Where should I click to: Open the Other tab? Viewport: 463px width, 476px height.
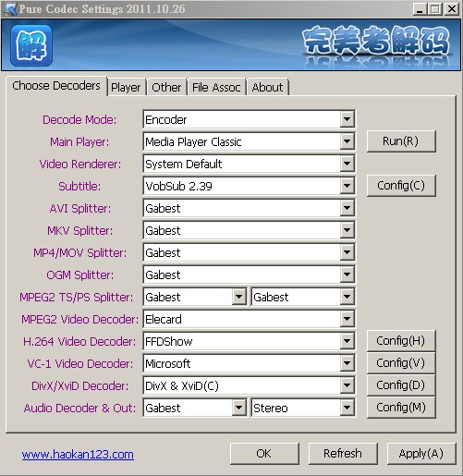click(x=166, y=87)
